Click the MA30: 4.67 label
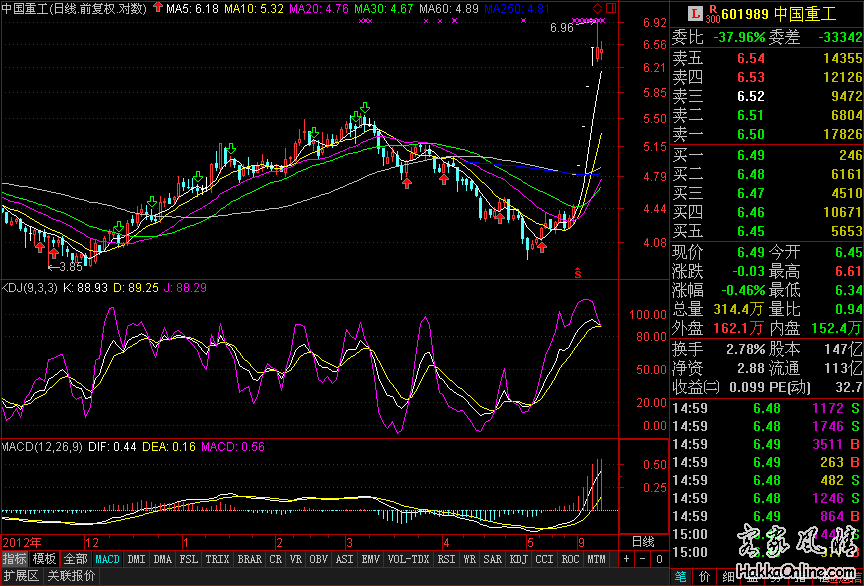864x586 pixels. point(384,8)
